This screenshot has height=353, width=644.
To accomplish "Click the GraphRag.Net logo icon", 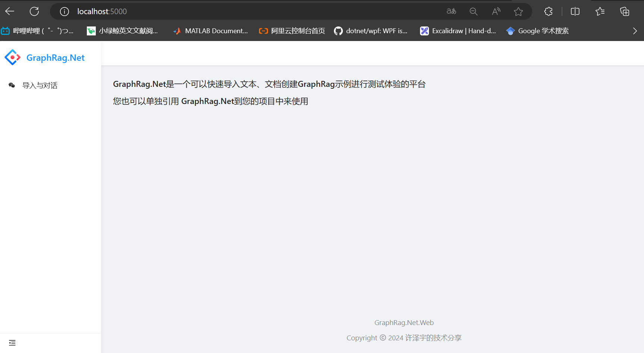I will point(12,57).
